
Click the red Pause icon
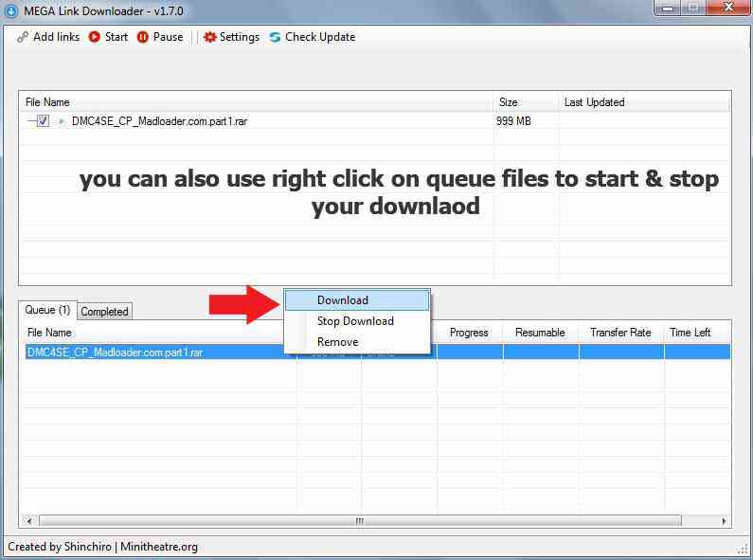pos(143,37)
